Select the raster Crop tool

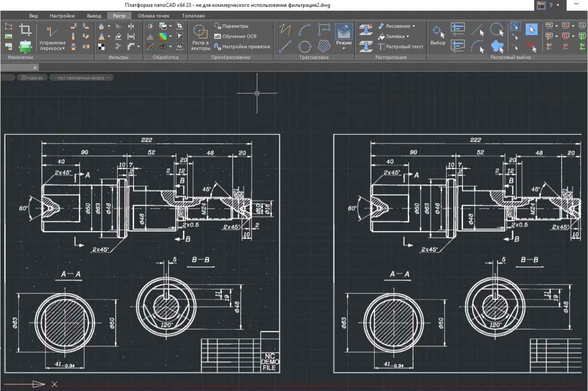[26, 30]
